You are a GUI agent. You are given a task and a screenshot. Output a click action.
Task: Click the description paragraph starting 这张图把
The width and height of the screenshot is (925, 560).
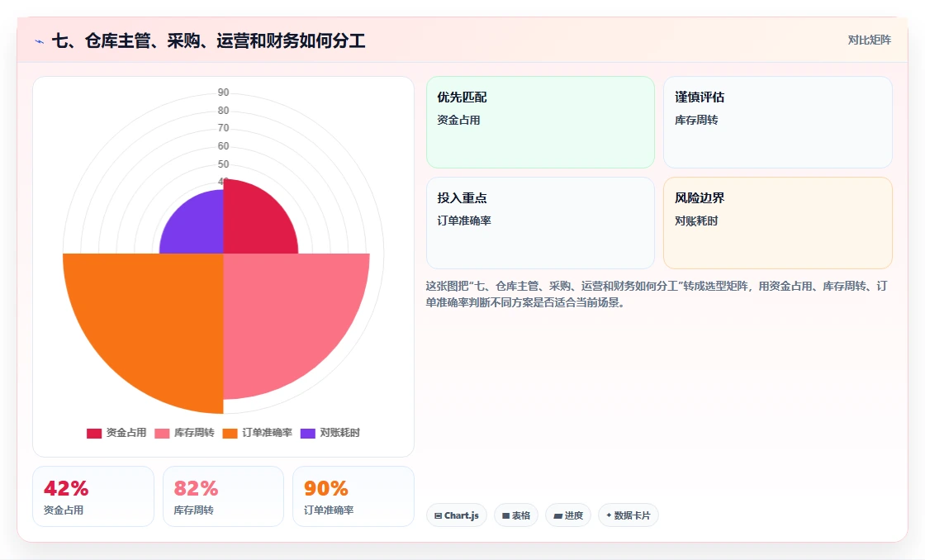(657, 295)
